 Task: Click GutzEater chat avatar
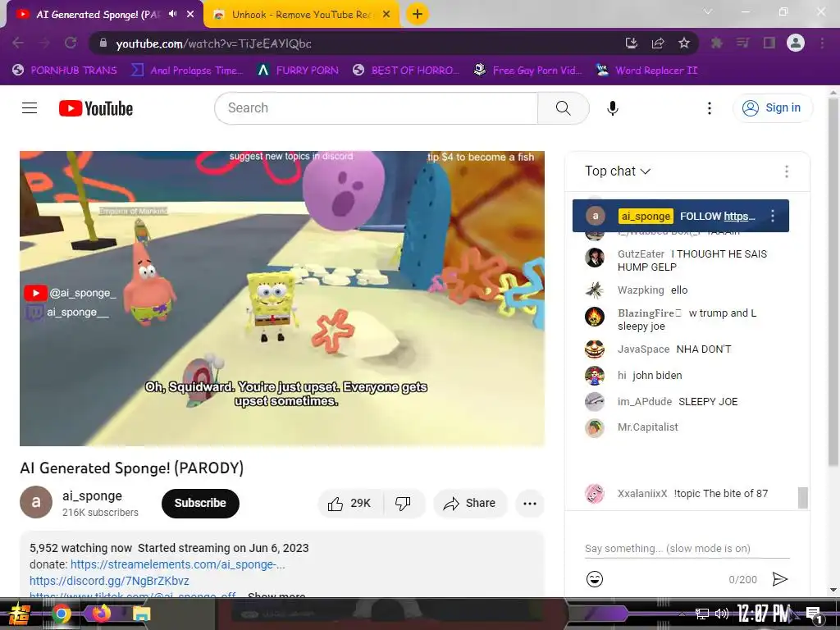click(x=594, y=258)
